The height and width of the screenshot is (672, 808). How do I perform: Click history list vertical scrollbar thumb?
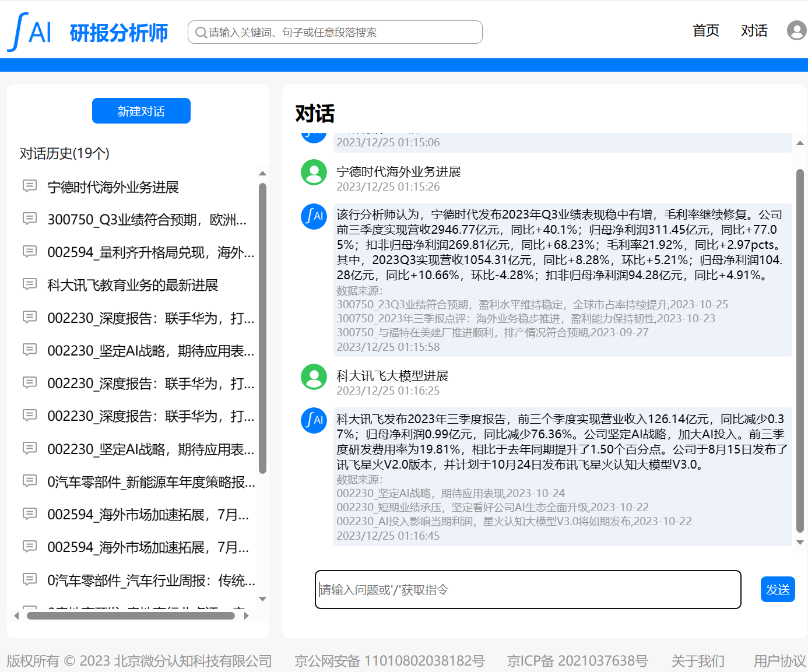tap(262, 328)
